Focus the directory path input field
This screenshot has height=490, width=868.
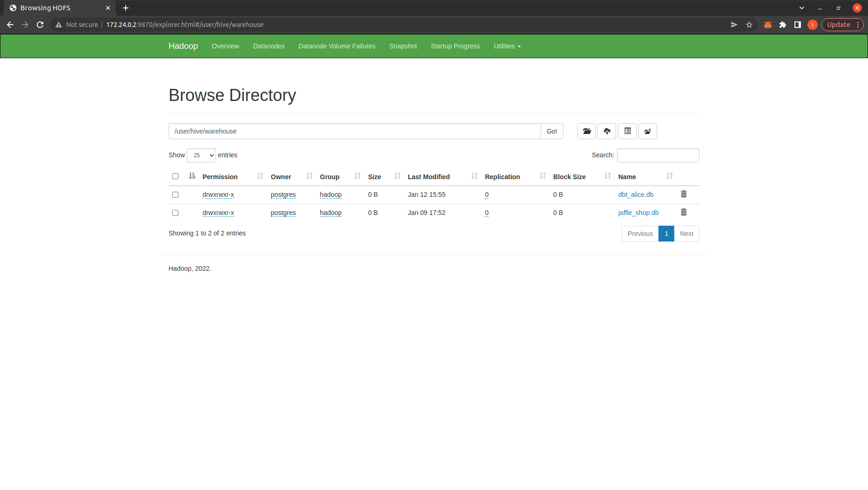pos(354,131)
